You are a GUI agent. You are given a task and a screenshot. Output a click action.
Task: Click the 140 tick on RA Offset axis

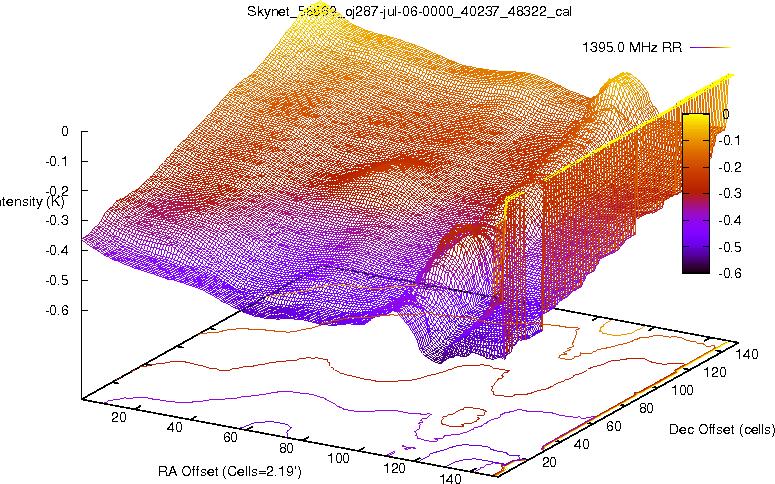coord(450,478)
